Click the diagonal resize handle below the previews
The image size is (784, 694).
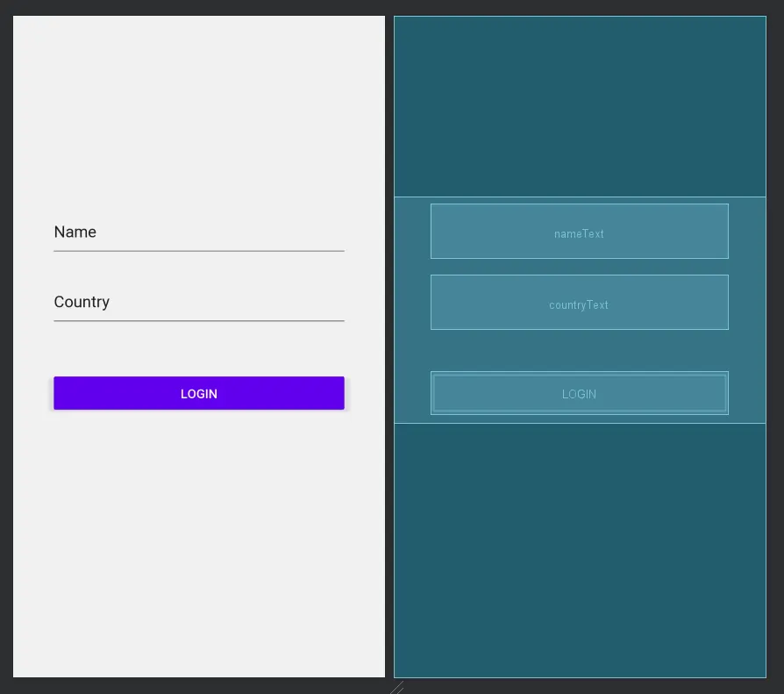point(396,687)
